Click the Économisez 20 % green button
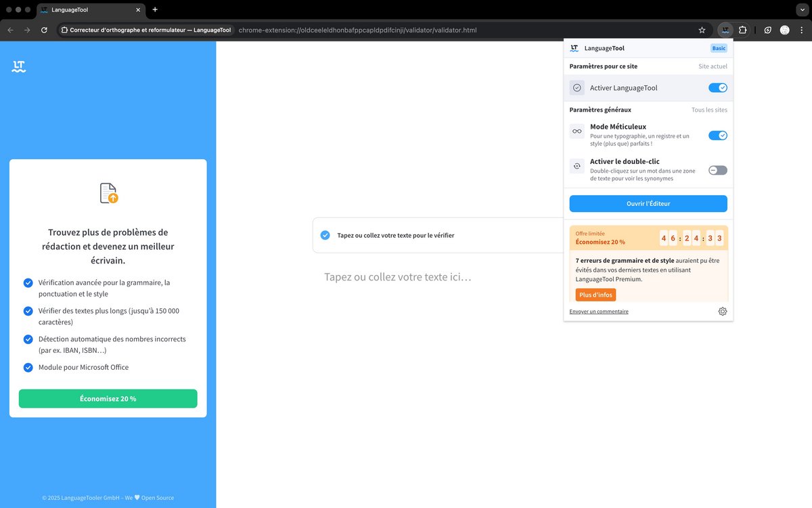 tap(108, 398)
